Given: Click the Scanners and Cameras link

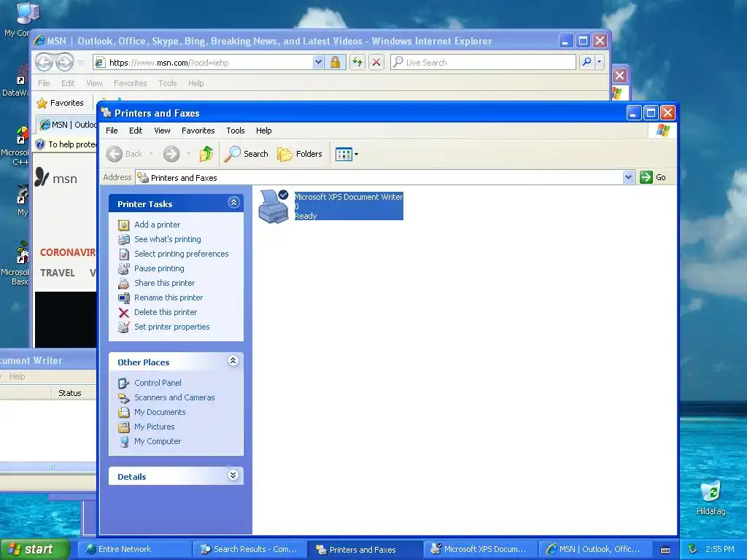Looking at the screenshot, I should point(174,397).
